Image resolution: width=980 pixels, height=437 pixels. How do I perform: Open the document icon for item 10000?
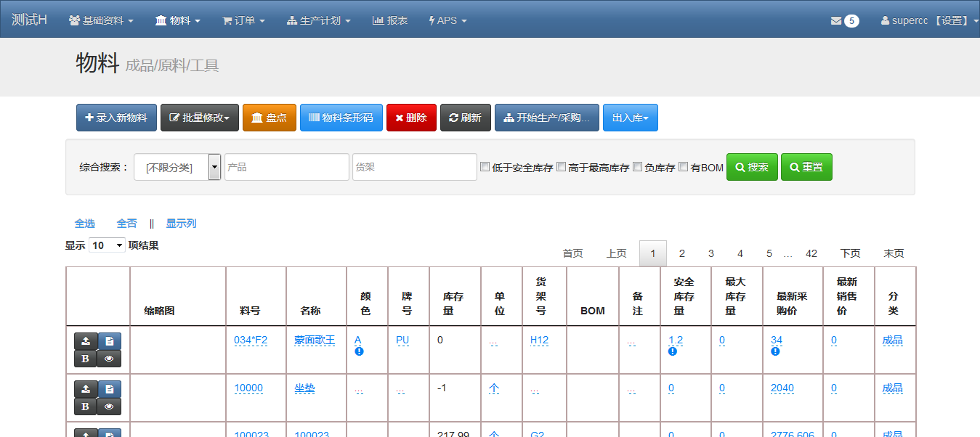(109, 389)
